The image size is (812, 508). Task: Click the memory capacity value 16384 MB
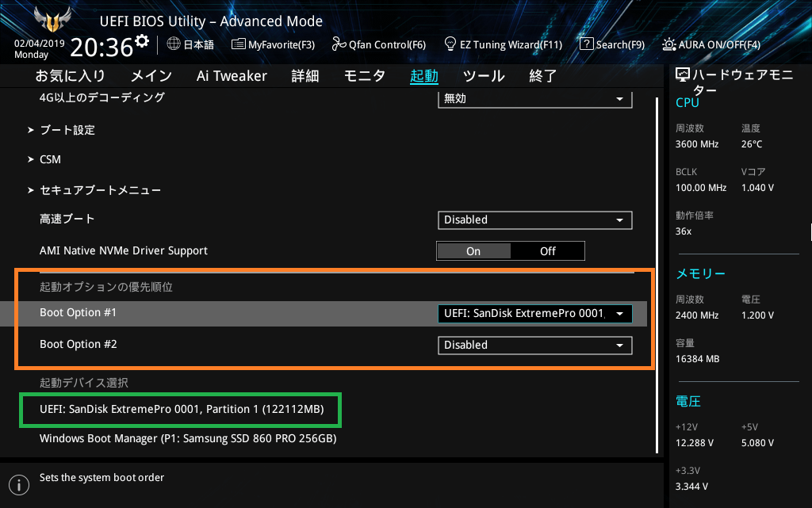tap(697, 359)
